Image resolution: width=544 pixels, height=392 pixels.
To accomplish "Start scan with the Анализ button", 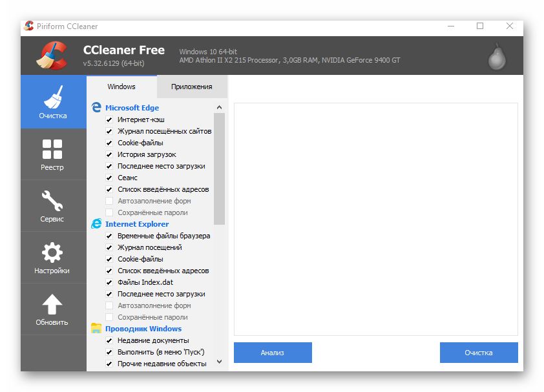I will click(273, 353).
